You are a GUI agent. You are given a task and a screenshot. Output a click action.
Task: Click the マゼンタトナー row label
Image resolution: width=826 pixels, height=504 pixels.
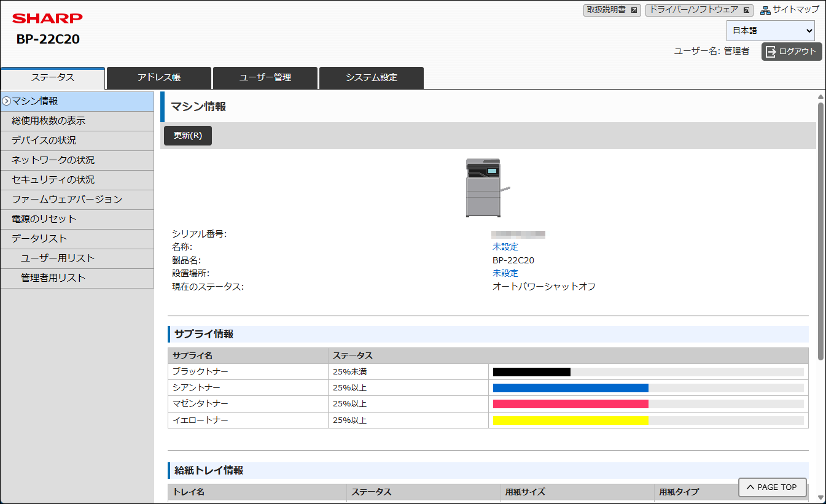200,404
